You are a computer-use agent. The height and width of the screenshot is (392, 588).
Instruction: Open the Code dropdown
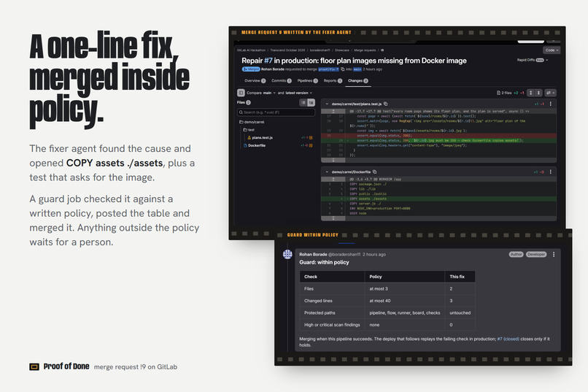click(552, 50)
